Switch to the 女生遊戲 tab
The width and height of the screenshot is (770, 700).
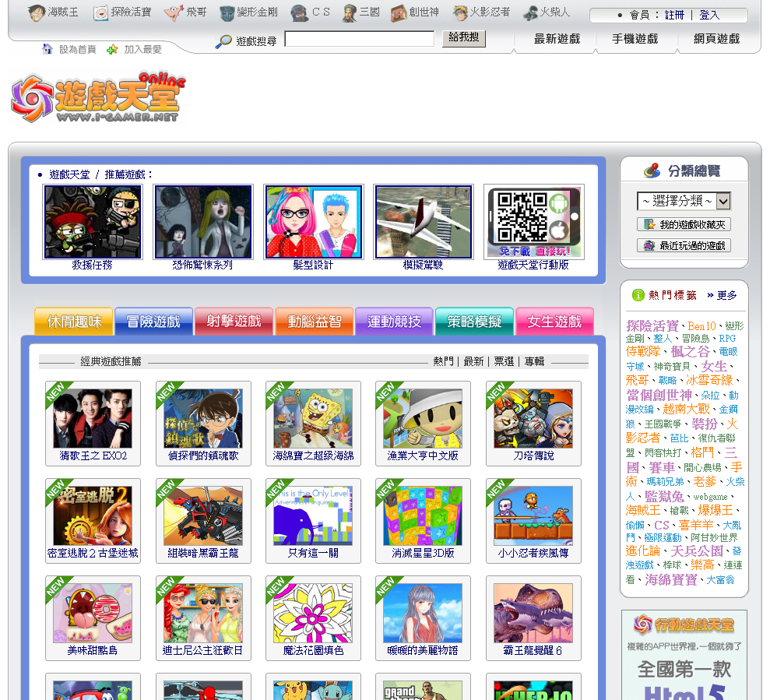pos(554,322)
